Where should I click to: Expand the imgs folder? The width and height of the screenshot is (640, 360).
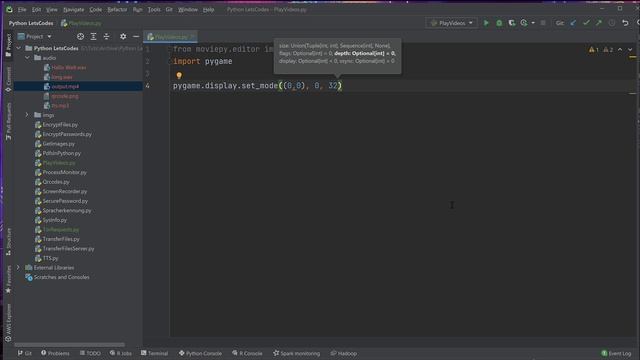pyautogui.click(x=27, y=115)
